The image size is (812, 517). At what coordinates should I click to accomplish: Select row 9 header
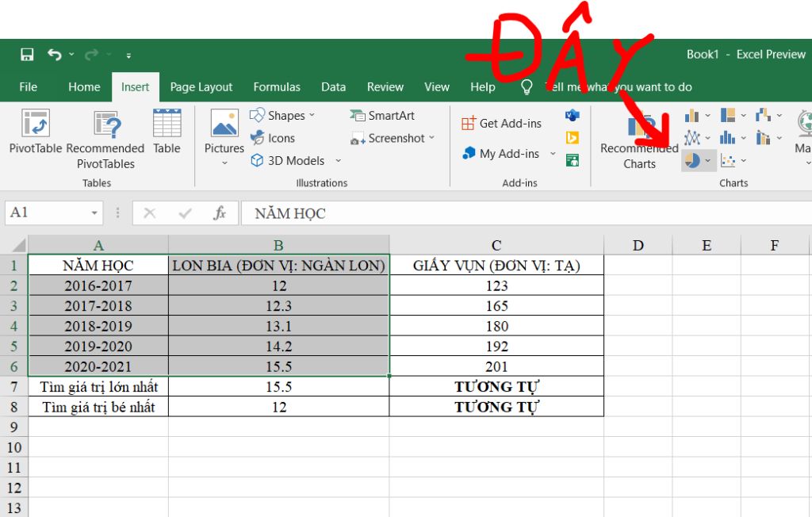click(x=14, y=427)
